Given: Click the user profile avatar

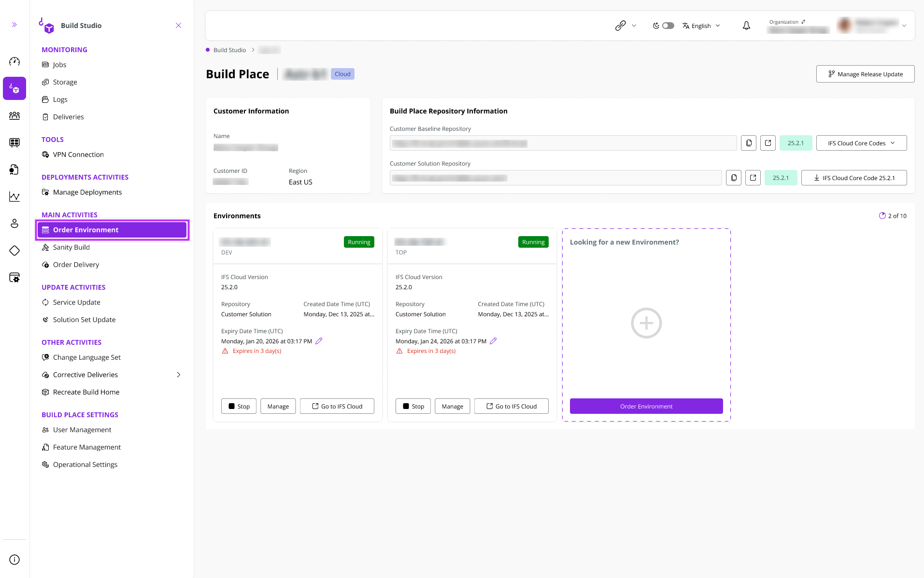Looking at the screenshot, I should pos(845,26).
